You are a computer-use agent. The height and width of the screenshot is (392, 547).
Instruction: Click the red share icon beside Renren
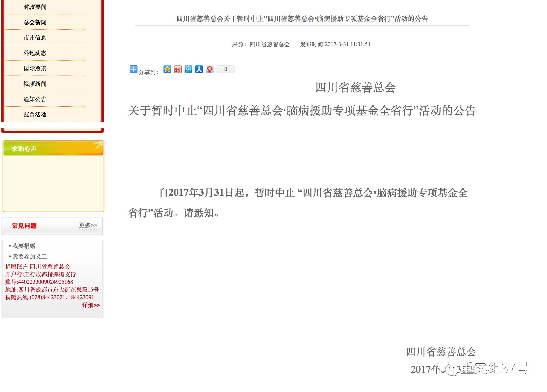[210, 70]
